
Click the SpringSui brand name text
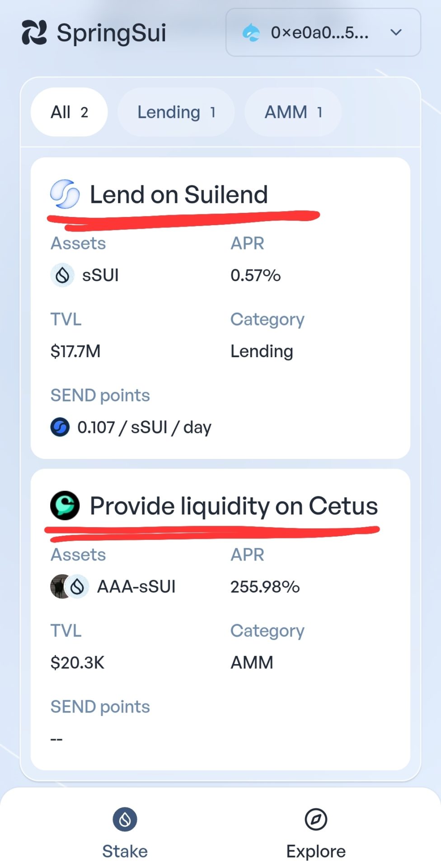(x=112, y=33)
